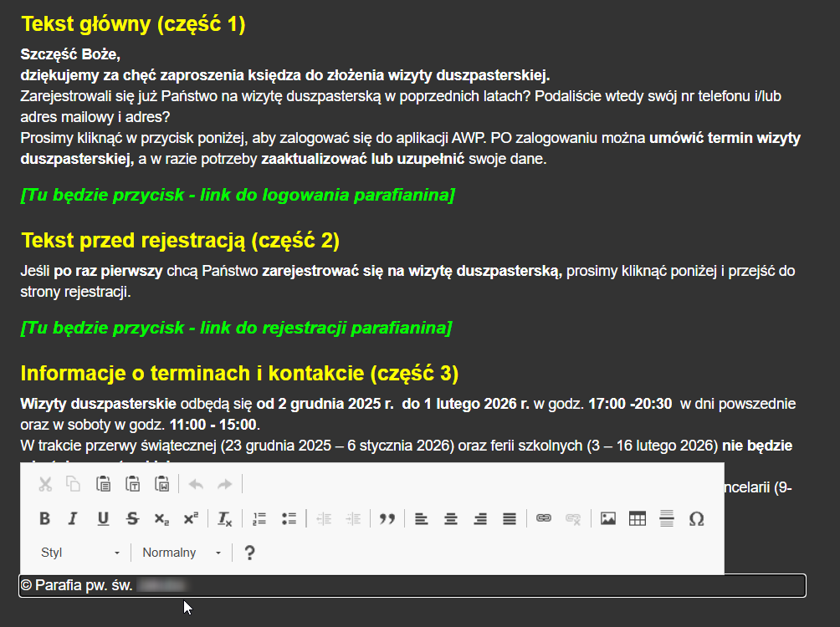Apply strikethrough to text
Viewport: 840px width, 627px height.
[x=132, y=519]
